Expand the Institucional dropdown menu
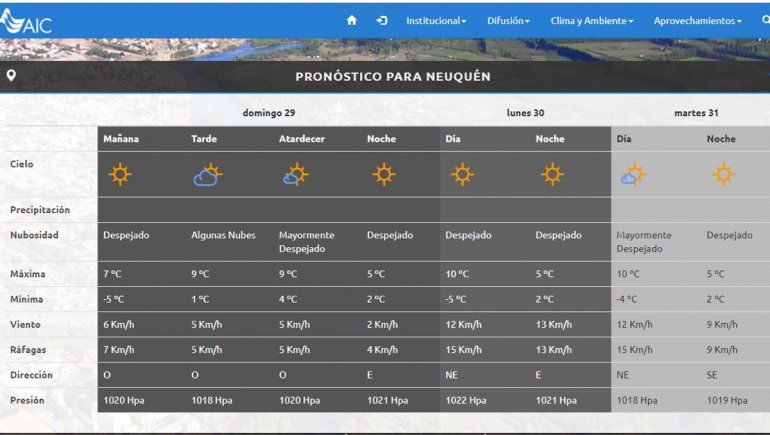770x435 pixels. tap(436, 20)
